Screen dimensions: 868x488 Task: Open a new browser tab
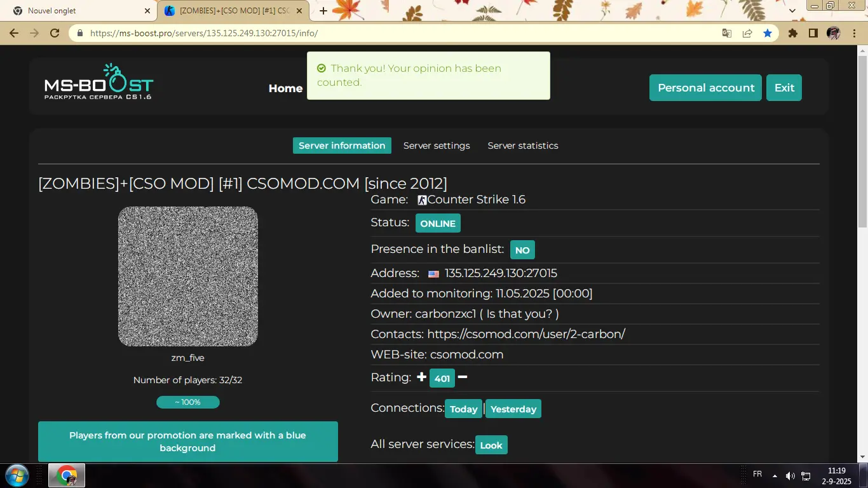(323, 11)
